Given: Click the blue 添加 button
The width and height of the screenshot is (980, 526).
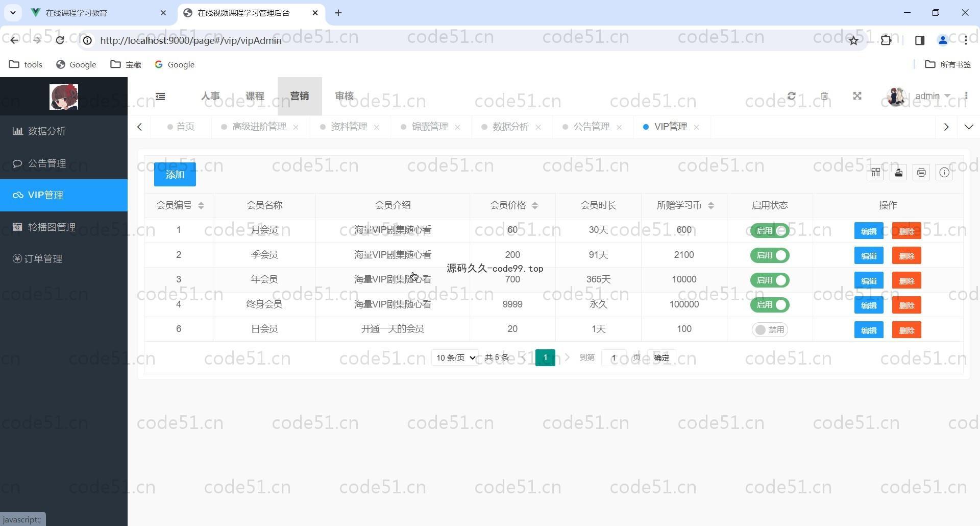Looking at the screenshot, I should (x=175, y=175).
